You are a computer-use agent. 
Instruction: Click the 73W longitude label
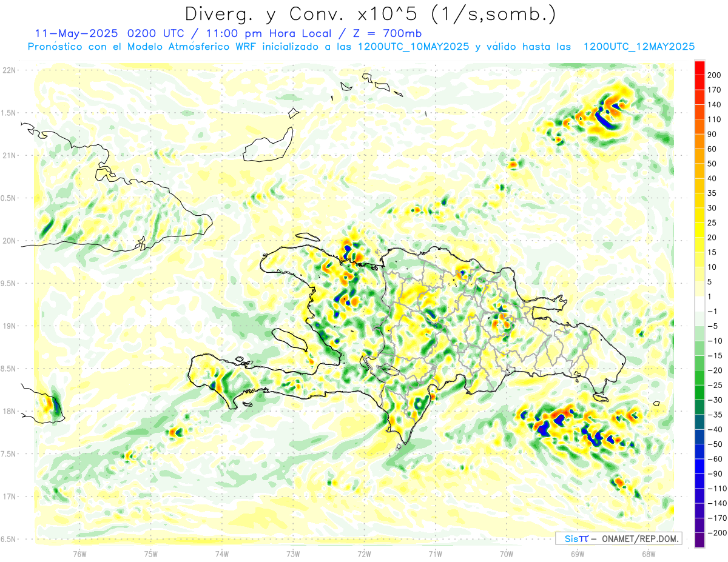293,554
